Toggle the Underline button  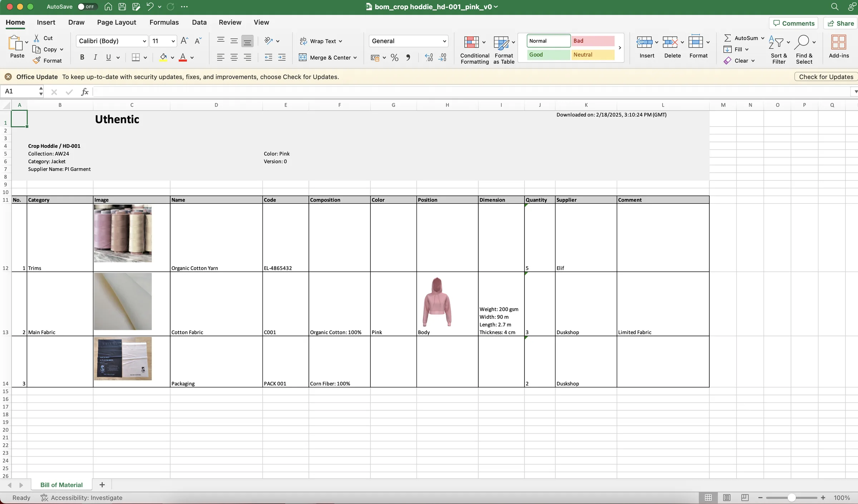pyautogui.click(x=108, y=57)
